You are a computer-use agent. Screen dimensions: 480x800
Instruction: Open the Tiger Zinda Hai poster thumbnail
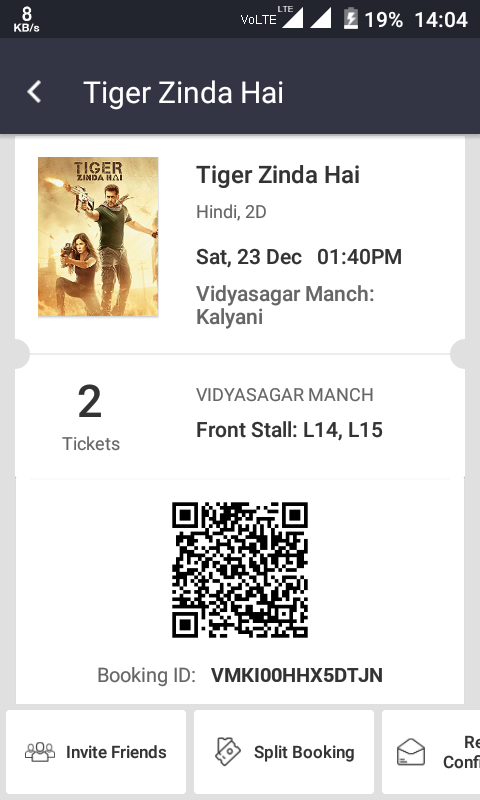click(98, 237)
